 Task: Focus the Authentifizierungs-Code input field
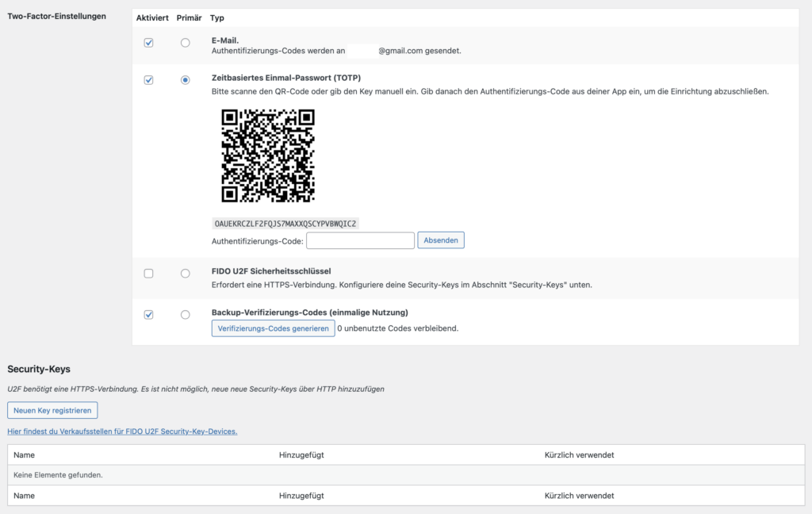[x=360, y=240]
